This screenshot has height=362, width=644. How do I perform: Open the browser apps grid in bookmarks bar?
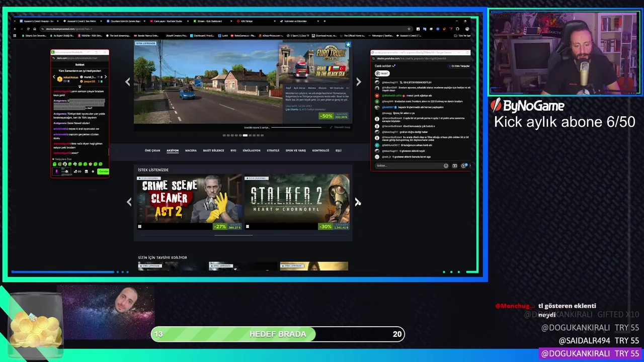tap(15, 36)
